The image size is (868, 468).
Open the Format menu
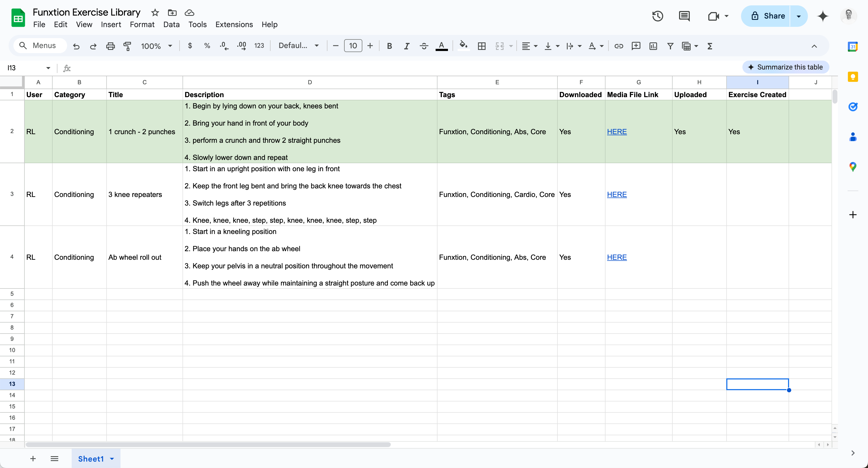point(142,25)
